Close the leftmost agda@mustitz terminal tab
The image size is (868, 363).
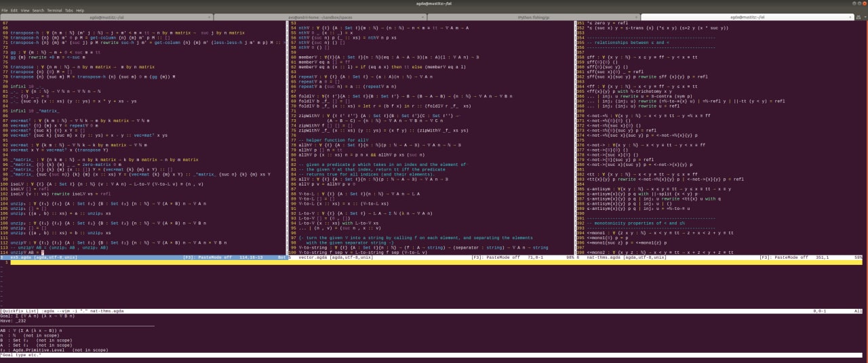[210, 17]
